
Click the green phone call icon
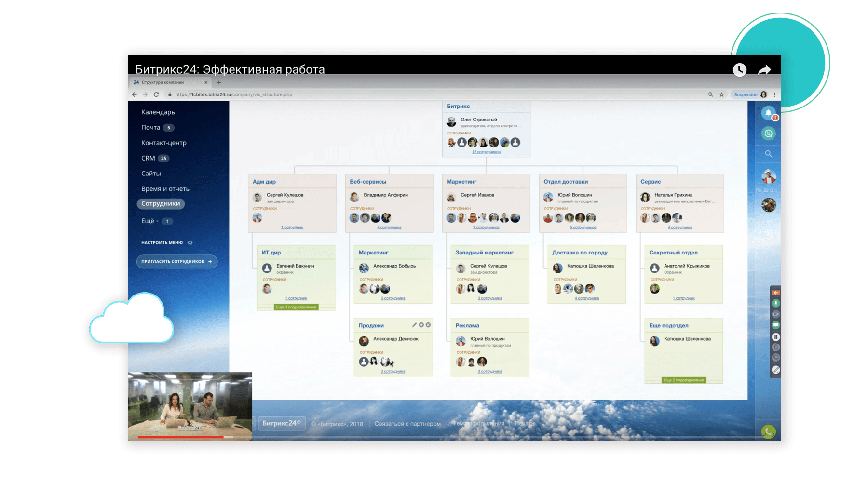[768, 431]
